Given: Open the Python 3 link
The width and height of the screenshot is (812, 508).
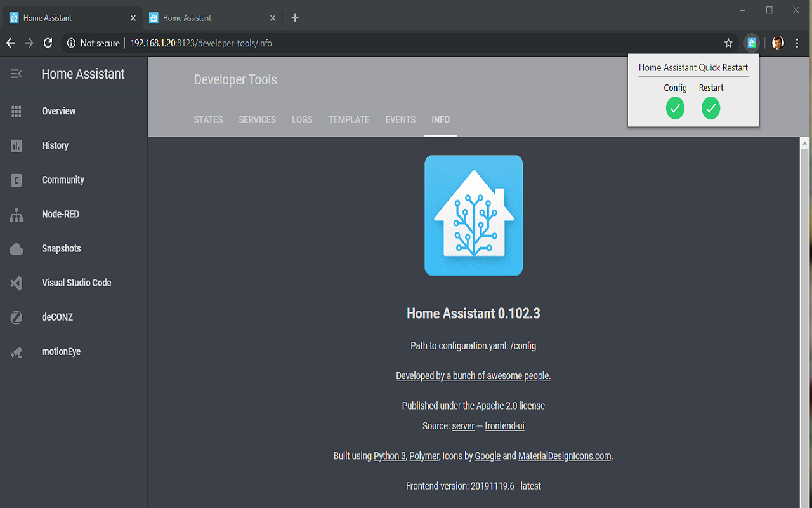Looking at the screenshot, I should click(390, 456).
